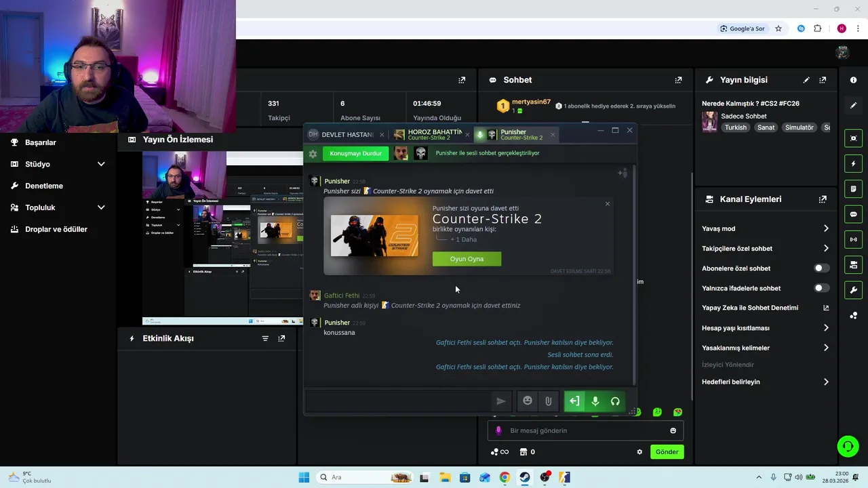Open info icon in right toolbar
The width and height of the screenshot is (868, 488).
coord(853,80)
